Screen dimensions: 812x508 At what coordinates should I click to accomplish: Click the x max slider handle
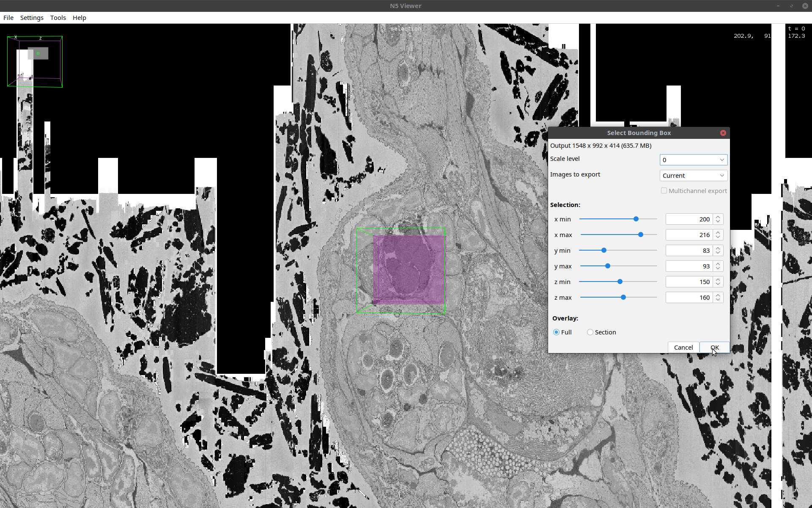pyautogui.click(x=641, y=235)
